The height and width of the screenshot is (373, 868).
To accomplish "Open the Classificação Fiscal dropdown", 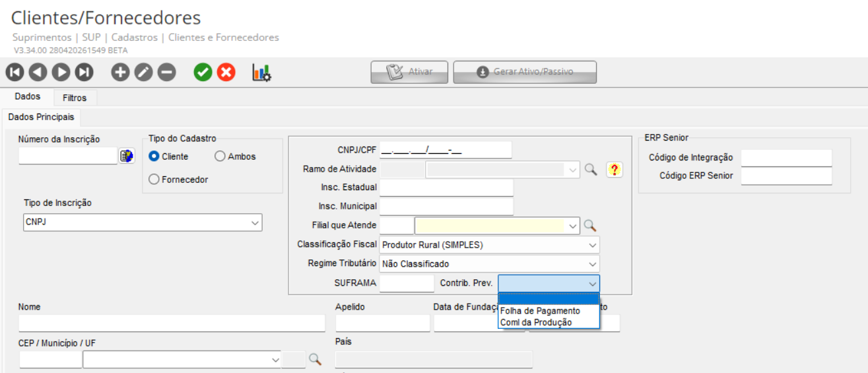I will pos(490,245).
